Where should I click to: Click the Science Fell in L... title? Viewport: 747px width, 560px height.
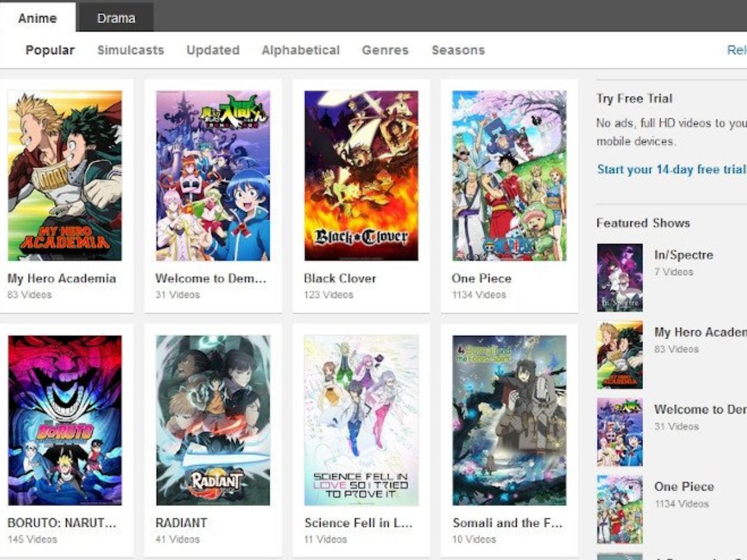pos(359,523)
